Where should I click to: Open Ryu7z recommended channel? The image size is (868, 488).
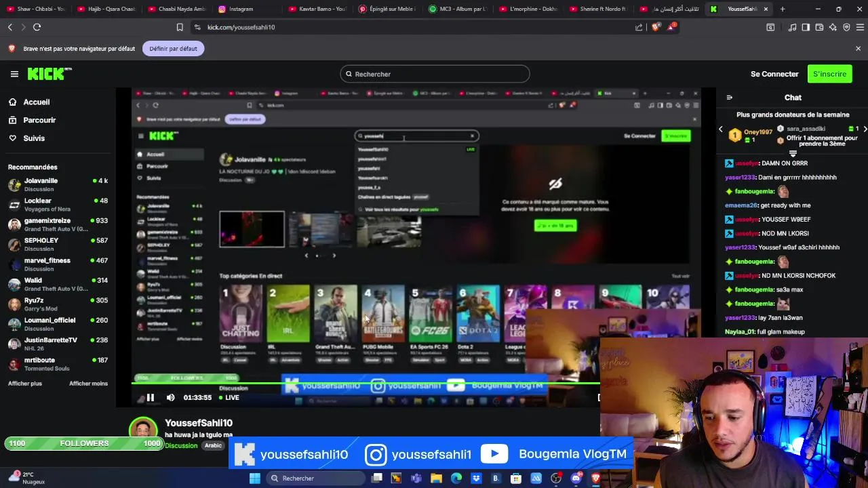pos(58,304)
